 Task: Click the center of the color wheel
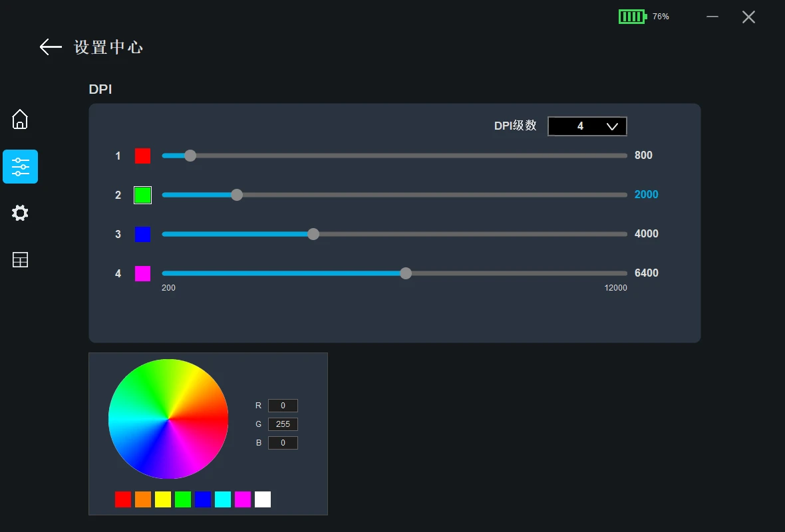(x=168, y=419)
